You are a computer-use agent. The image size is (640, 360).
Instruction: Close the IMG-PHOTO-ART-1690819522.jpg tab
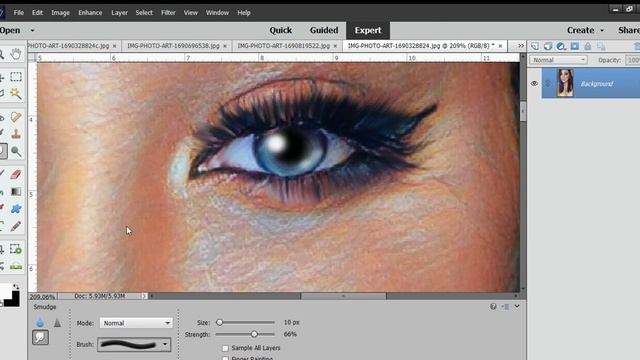click(x=335, y=46)
